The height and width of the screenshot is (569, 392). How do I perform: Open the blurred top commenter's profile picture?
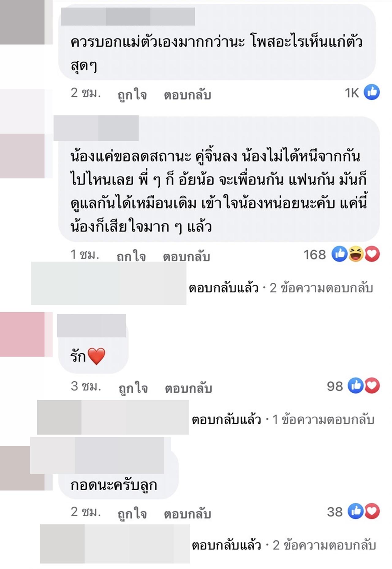22,22
